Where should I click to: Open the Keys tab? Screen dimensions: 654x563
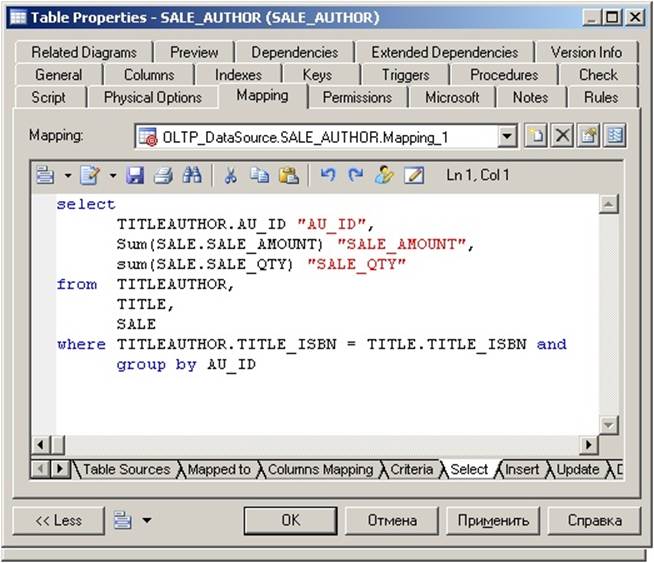pyautogui.click(x=317, y=75)
